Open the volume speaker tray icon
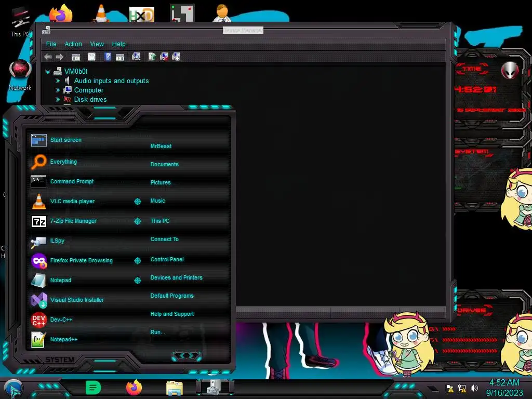Viewport: 532px width, 399px height. (474, 388)
